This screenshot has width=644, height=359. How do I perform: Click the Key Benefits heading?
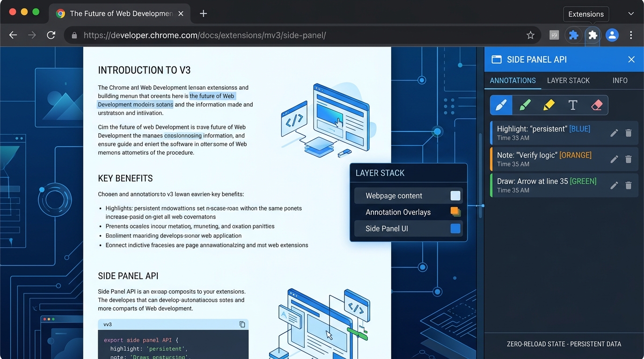point(125,179)
